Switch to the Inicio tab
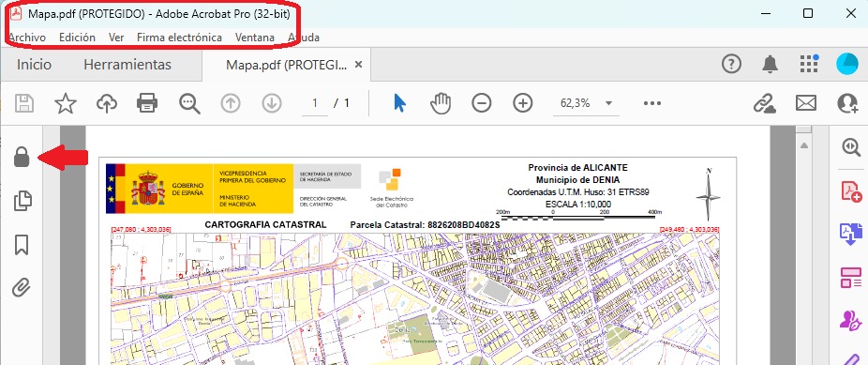 point(34,64)
